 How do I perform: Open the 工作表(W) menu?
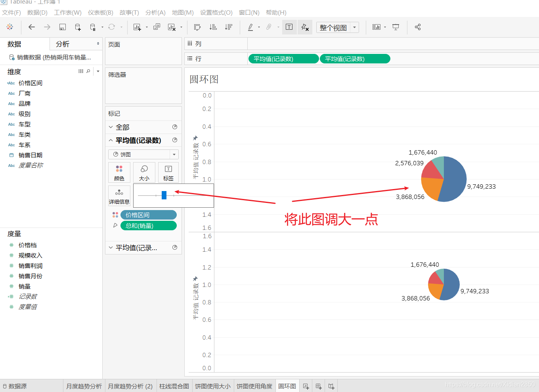point(68,13)
